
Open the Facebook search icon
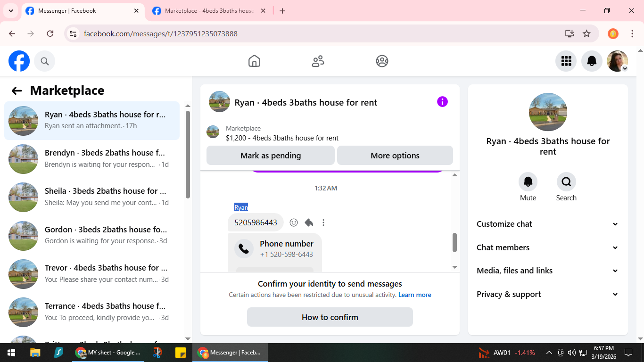45,61
